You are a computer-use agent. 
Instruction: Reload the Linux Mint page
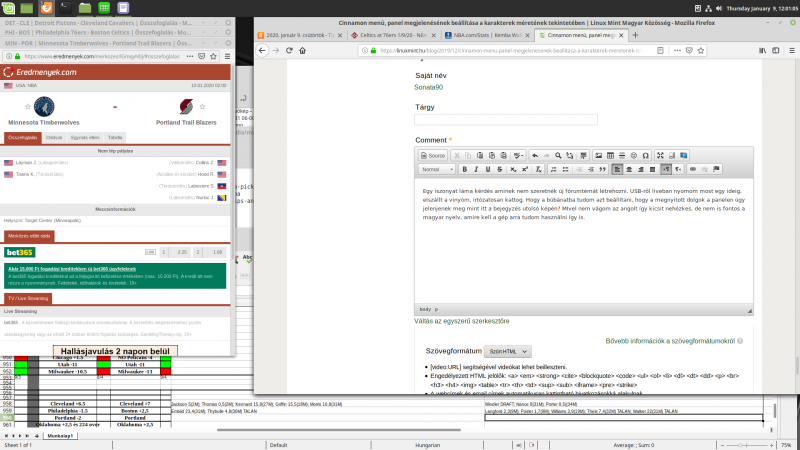(x=289, y=51)
